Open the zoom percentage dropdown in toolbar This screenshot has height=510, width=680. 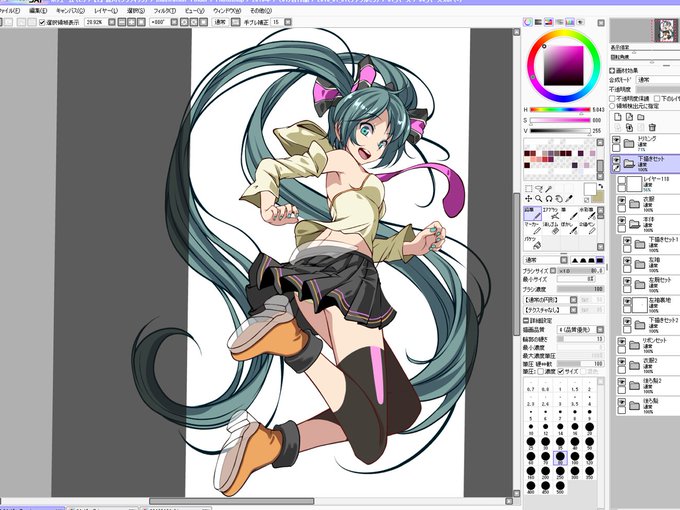(112, 22)
